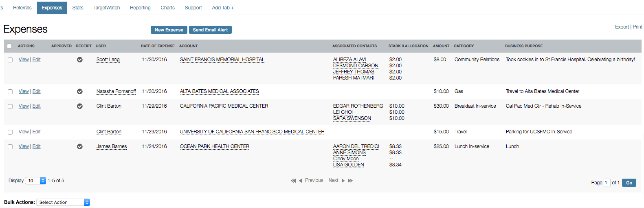Open Bulk Actions Select Action dropdown
Screen dimensions: 644x208
point(63,202)
